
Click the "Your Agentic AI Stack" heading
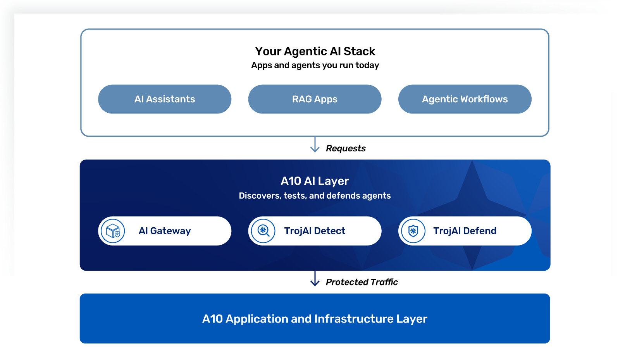click(x=315, y=51)
